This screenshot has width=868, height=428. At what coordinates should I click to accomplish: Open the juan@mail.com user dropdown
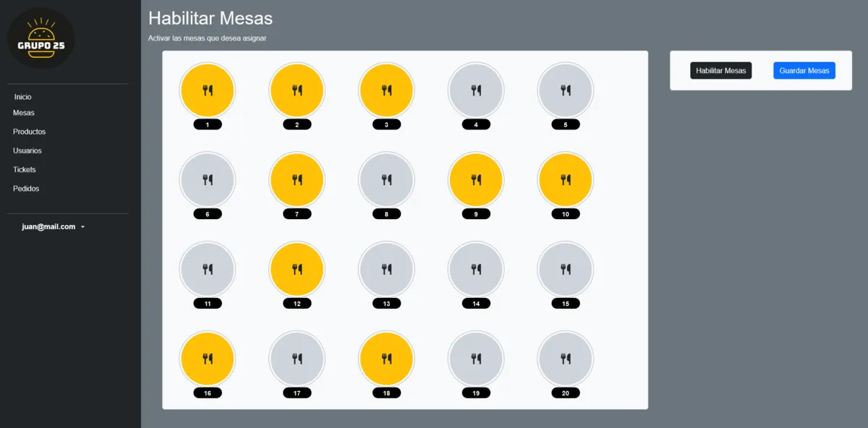coord(54,226)
